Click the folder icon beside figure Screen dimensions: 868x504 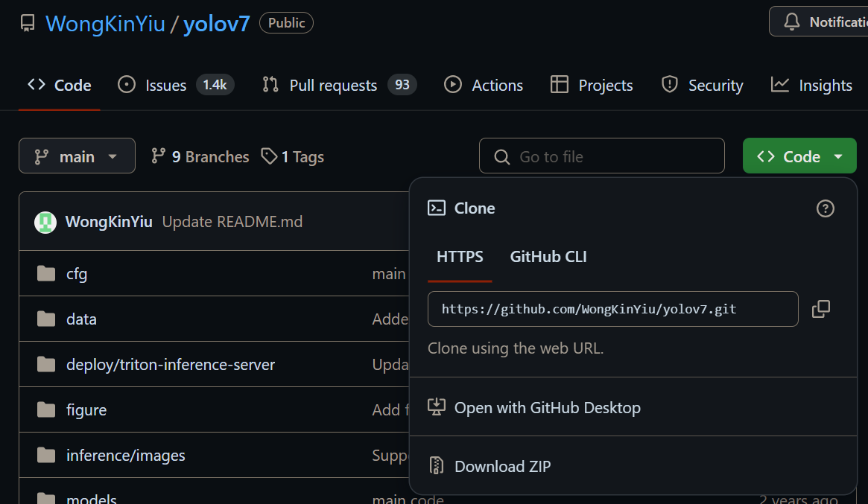[46, 409]
